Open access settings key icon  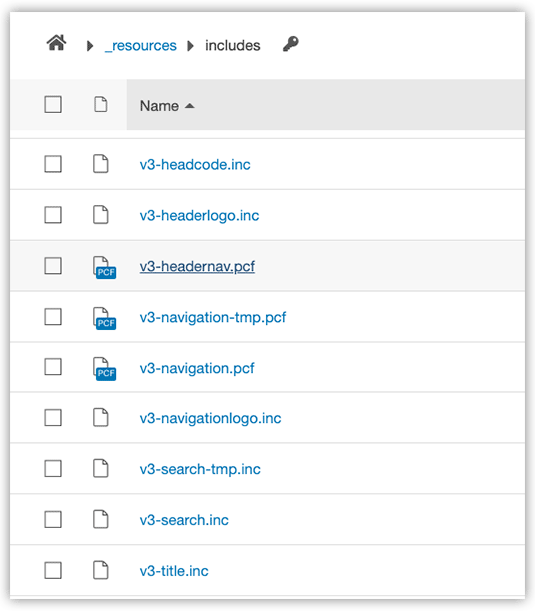(x=291, y=44)
